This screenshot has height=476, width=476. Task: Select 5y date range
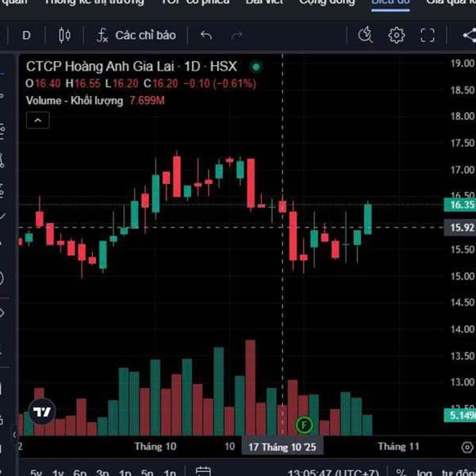[x=36, y=473]
